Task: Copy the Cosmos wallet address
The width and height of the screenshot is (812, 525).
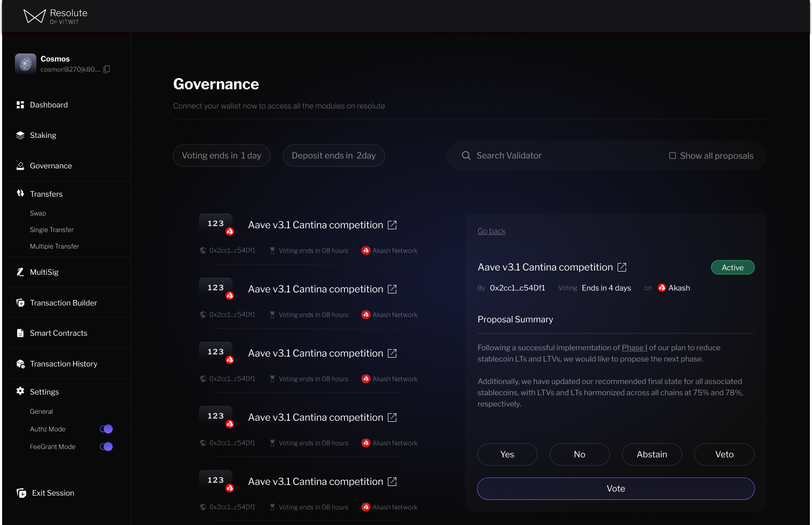Action: [107, 69]
